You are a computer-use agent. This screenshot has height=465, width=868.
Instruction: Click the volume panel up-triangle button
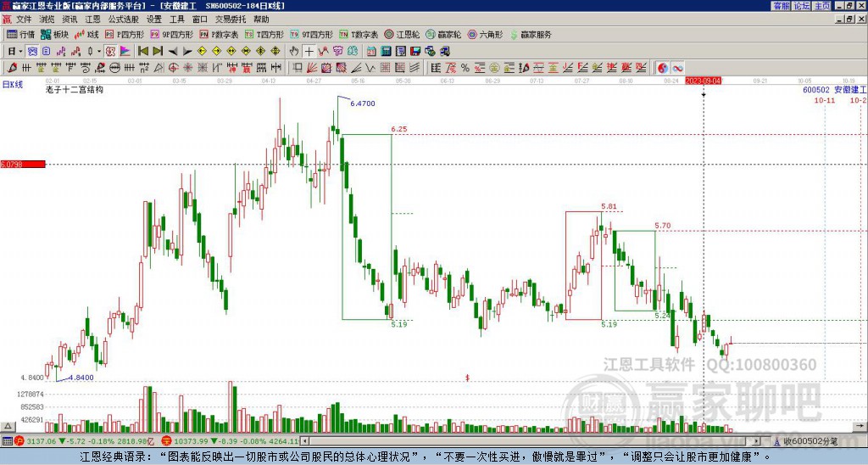8,427
